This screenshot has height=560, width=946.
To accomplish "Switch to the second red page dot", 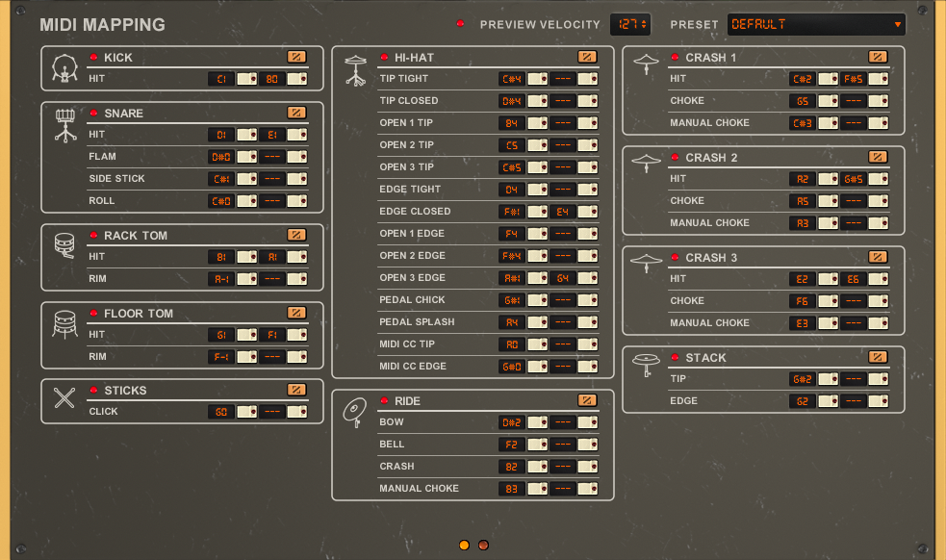I will coord(483,546).
